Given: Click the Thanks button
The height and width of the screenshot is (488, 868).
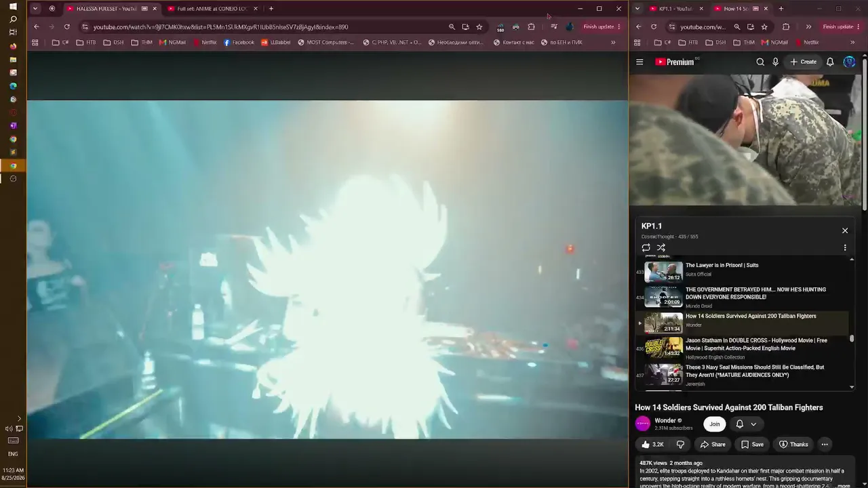Looking at the screenshot, I should [x=793, y=445].
